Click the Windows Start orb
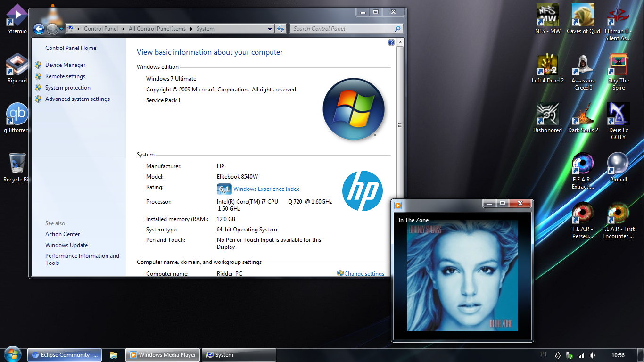The height and width of the screenshot is (362, 644). click(12, 354)
